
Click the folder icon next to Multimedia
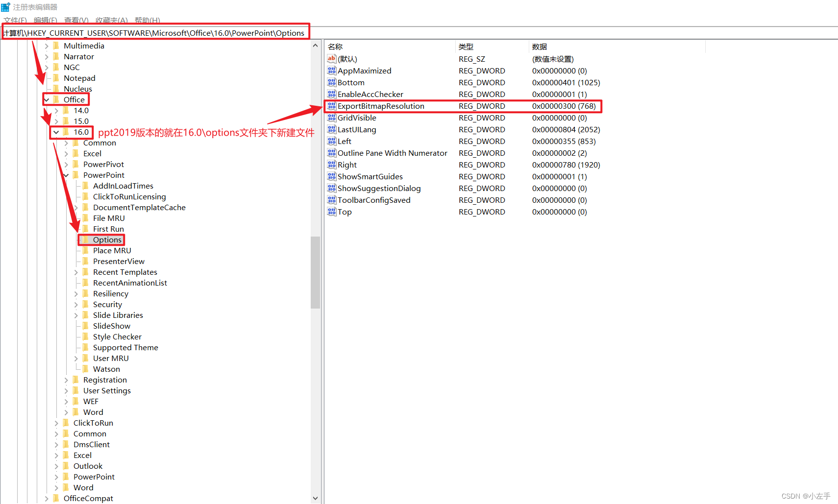[x=56, y=46]
